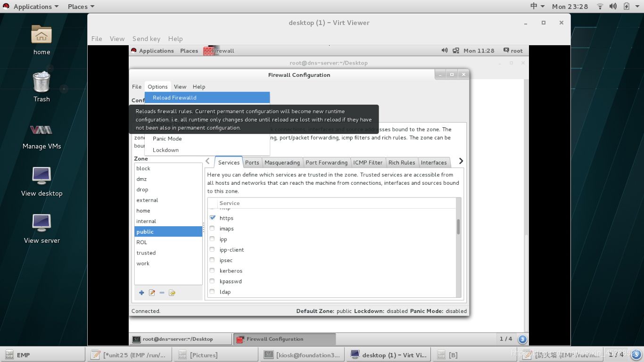Click the load zone defaults icon
The width and height of the screenshot is (644, 362).
(172, 293)
